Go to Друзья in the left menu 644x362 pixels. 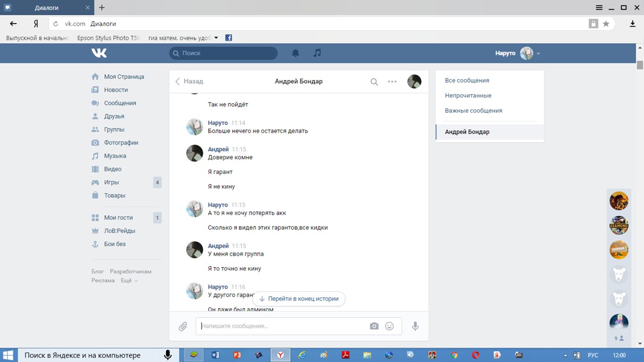pyautogui.click(x=114, y=116)
